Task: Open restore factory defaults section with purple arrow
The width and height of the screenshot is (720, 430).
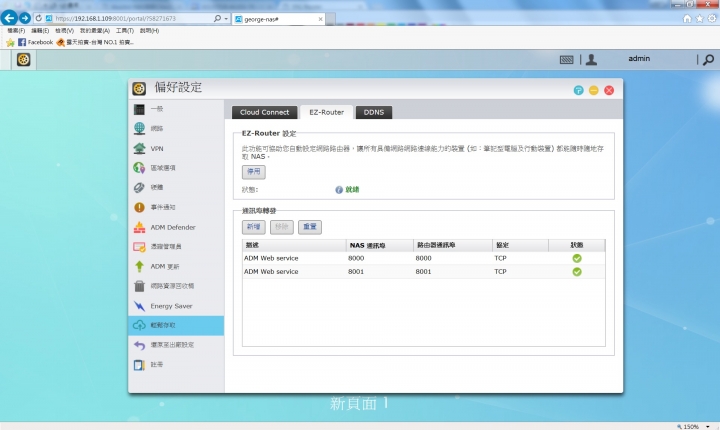Action: click(x=176, y=345)
